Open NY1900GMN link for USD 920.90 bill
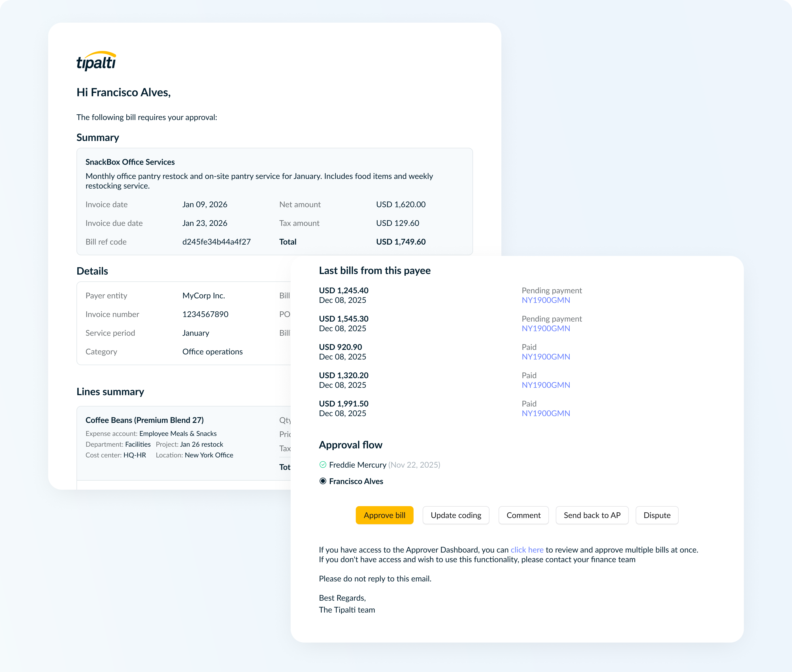The height and width of the screenshot is (672, 792). click(x=545, y=357)
